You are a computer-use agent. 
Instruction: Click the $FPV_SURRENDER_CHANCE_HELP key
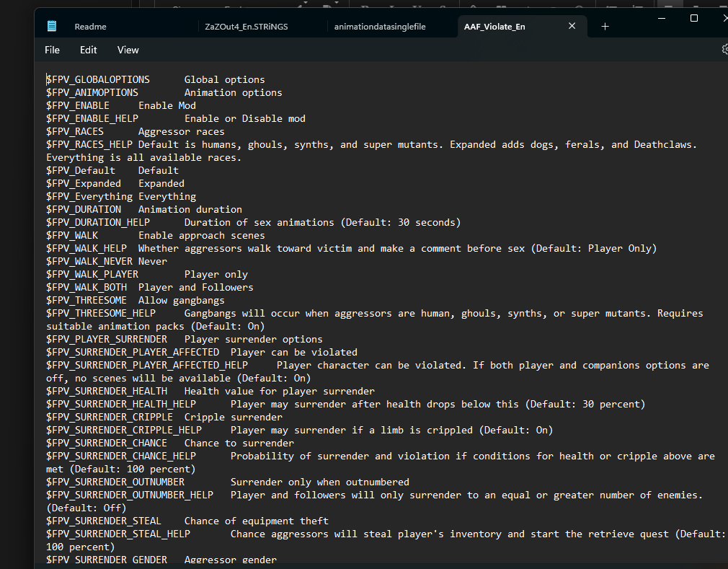pyautogui.click(x=120, y=456)
